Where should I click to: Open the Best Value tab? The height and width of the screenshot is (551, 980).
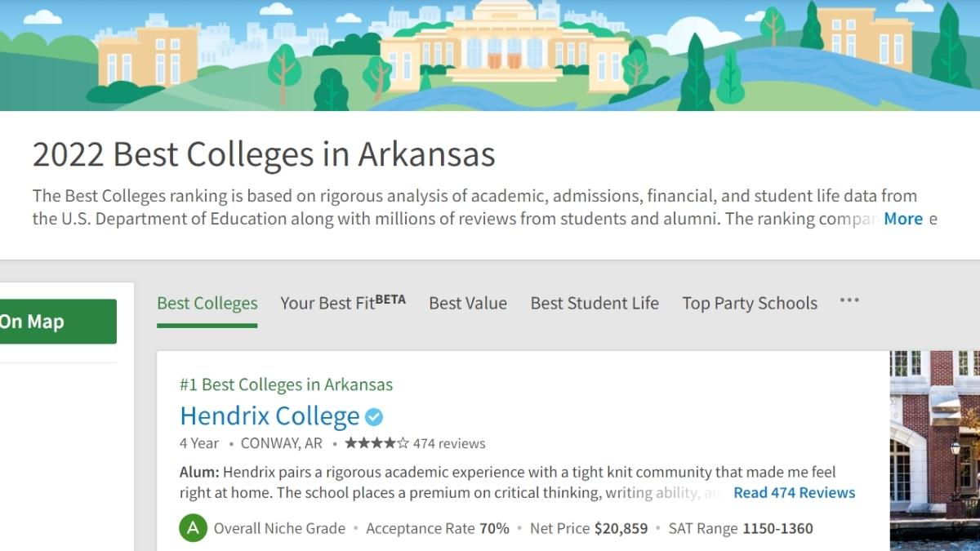468,304
